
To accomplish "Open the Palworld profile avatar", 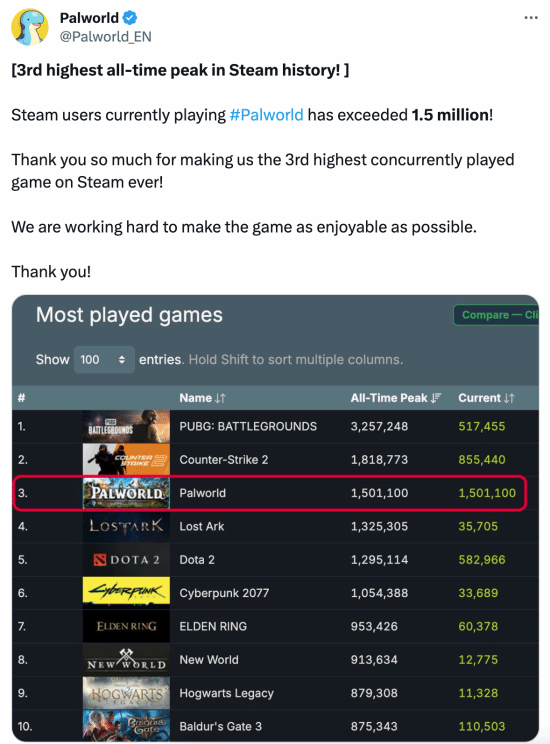I will 29,27.
